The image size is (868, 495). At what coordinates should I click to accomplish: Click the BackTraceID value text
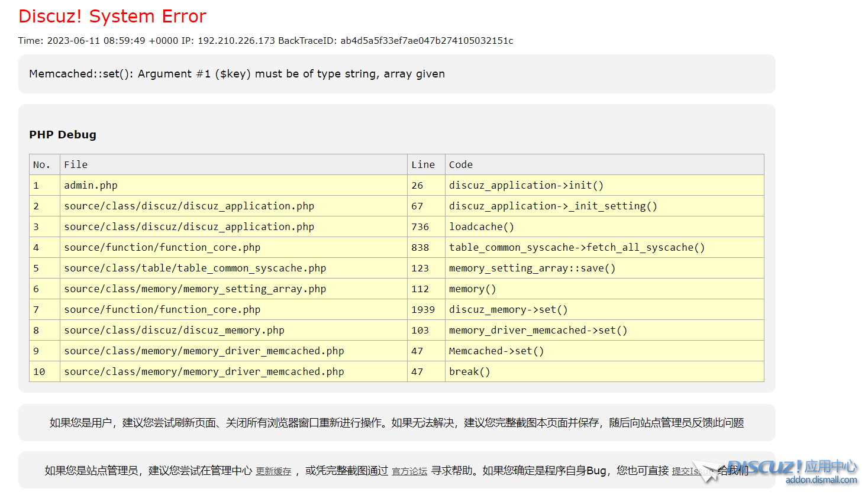click(427, 41)
